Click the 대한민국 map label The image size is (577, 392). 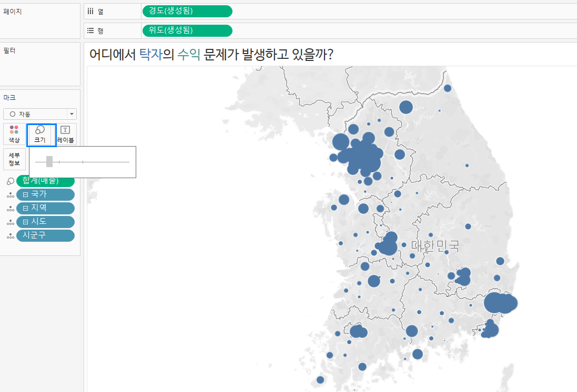pyautogui.click(x=435, y=245)
